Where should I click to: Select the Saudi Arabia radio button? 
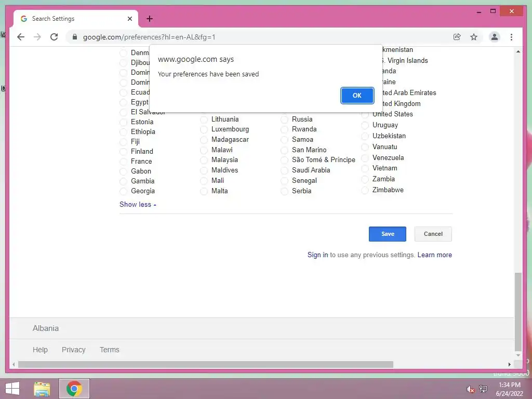pos(284,170)
